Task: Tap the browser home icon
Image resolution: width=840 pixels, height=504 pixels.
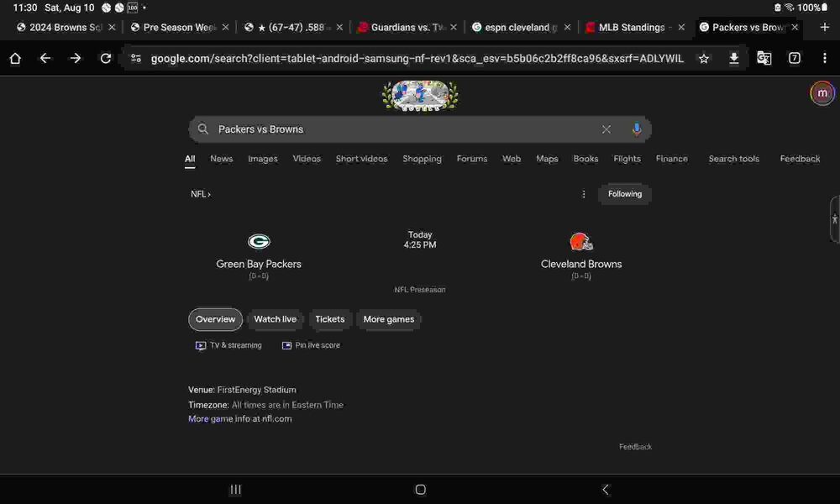Action: 15,59
